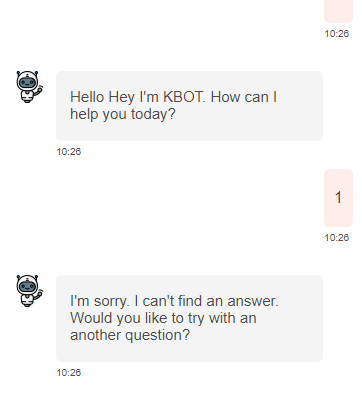Viewport: 362px width, 408px height.
Task: Click the 10:26 timestamp below the greeting message
Action: pos(69,152)
